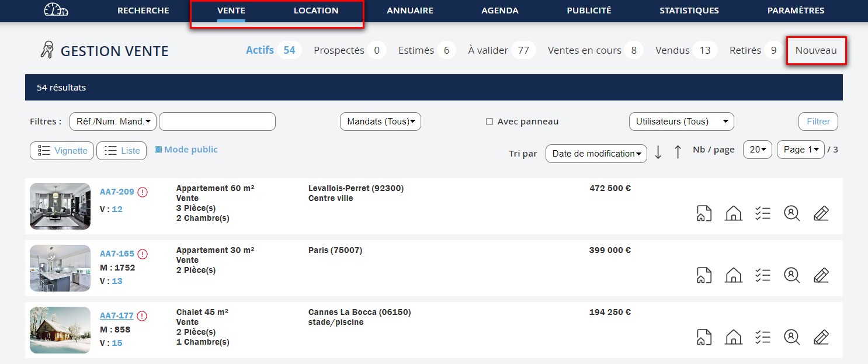Switch to the Ventes en cours tab
Screen dimensions: 868x364
[584, 50]
